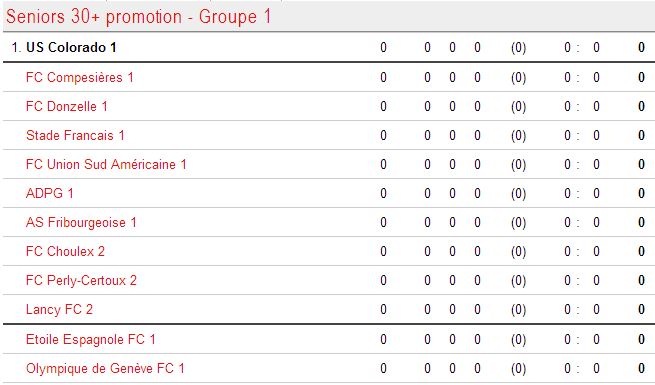This screenshot has height=385, width=655.
Task: Click the Lancy FC 2 points total
Action: [641, 309]
